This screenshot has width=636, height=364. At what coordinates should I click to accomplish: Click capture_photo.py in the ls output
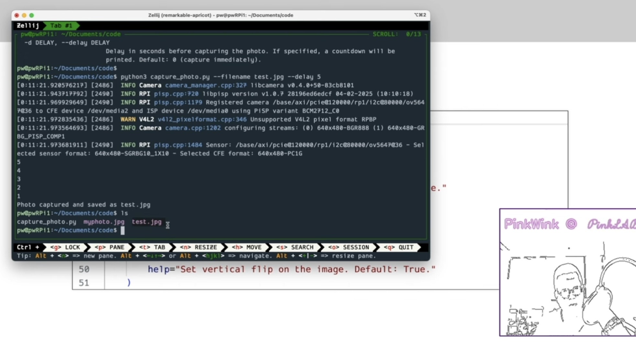47,222
